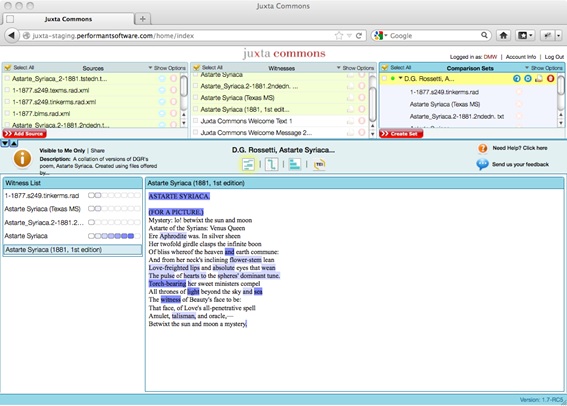Open the TEI export view icon
Image resolution: width=567 pixels, height=406 pixels.
point(319,164)
